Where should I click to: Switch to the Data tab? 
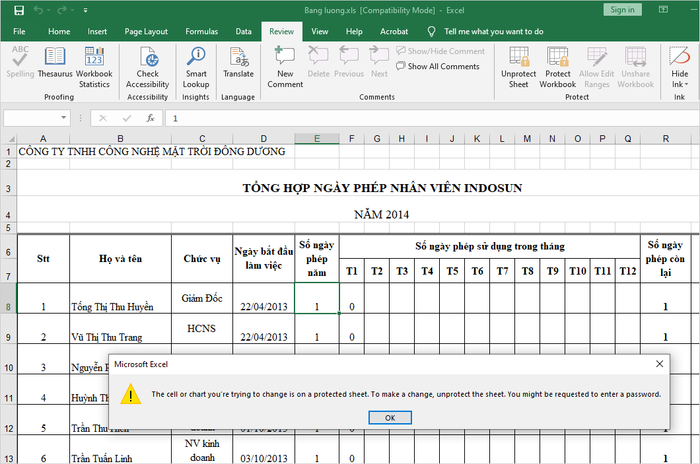pos(243,31)
